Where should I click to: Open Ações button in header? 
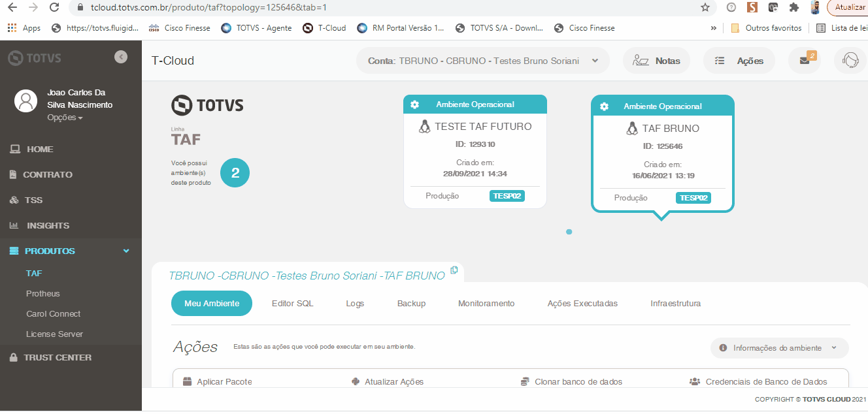point(739,61)
